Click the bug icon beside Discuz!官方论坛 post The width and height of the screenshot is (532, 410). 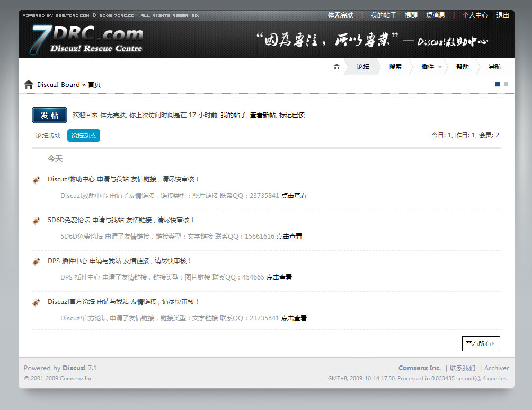[37, 302]
